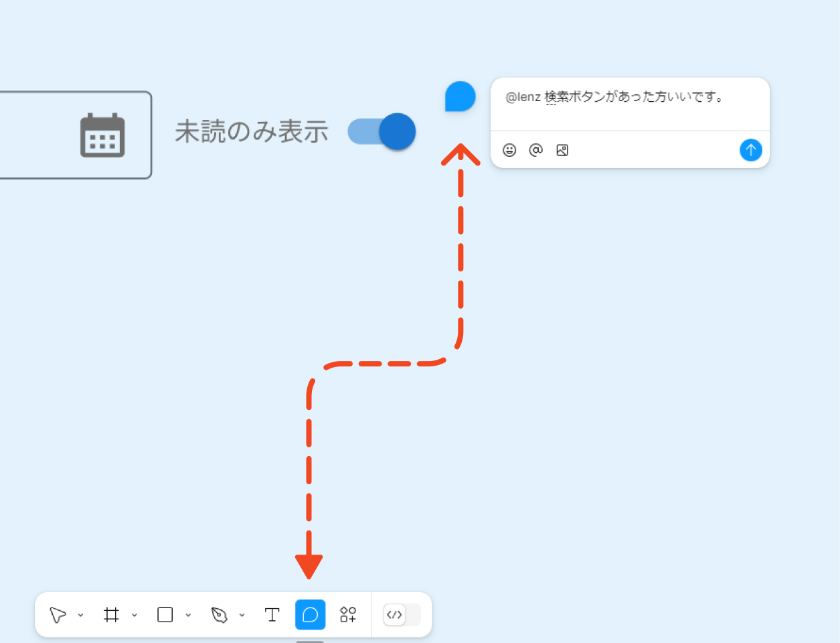Image resolution: width=840 pixels, height=643 pixels.
Task: Select the Text tool
Action: 272,615
